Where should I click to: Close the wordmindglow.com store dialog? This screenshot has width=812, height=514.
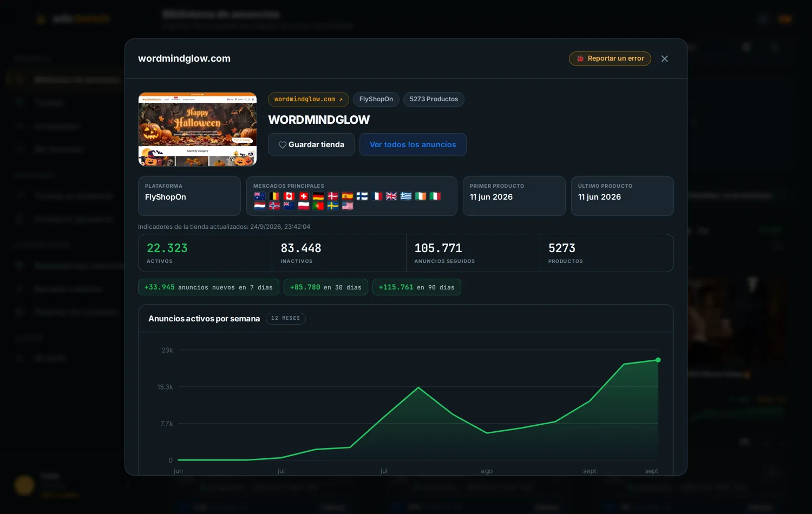click(665, 58)
